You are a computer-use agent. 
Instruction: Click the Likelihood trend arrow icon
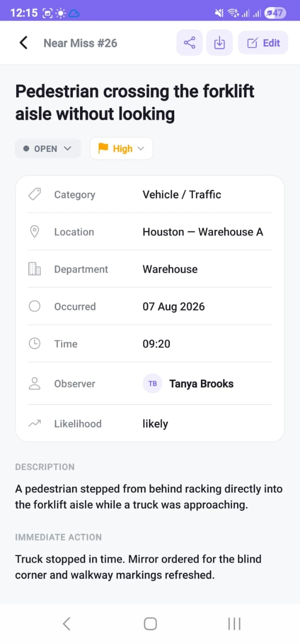click(x=35, y=424)
